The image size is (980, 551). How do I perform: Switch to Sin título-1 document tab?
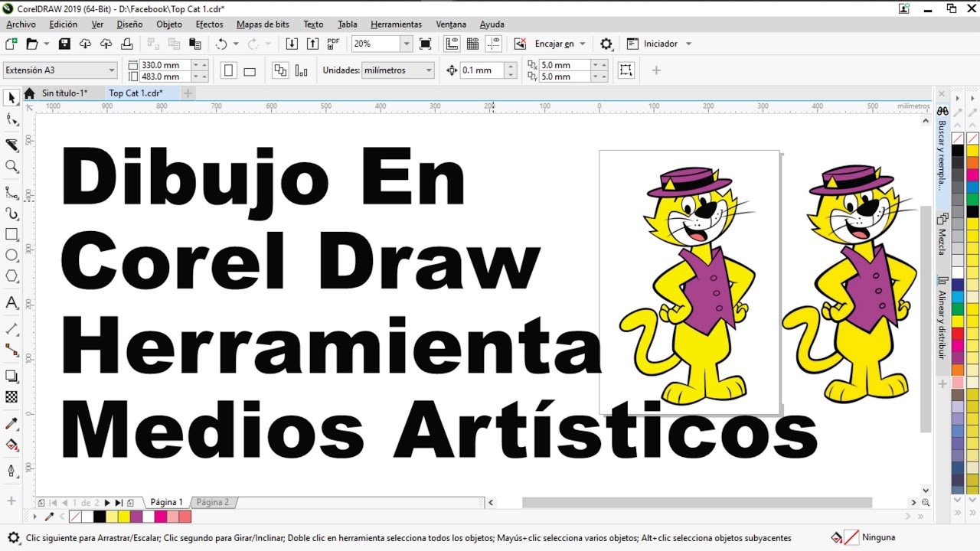[x=64, y=93]
